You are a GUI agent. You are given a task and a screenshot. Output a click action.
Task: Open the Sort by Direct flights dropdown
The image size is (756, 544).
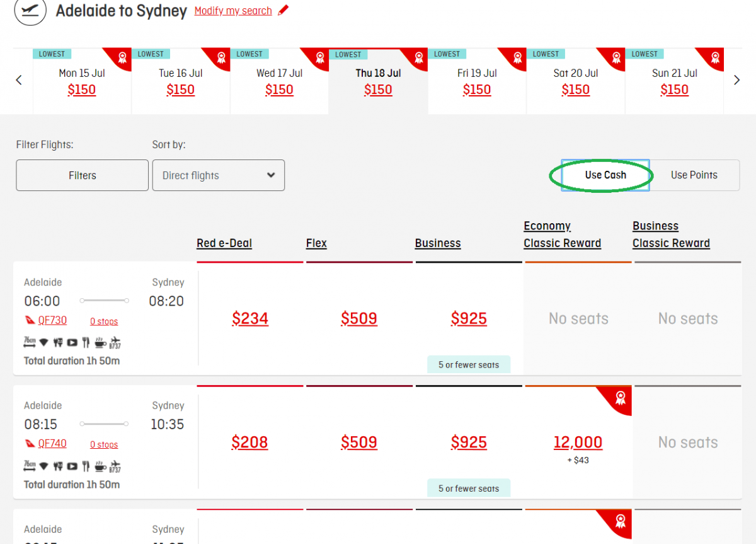[219, 175]
